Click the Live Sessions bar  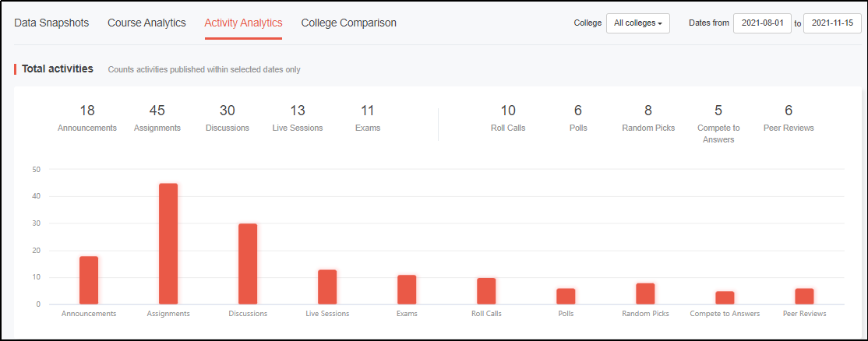pos(327,287)
